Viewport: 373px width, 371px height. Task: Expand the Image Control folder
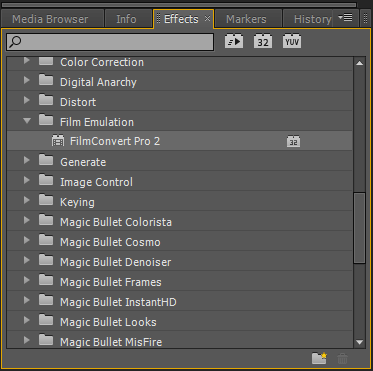click(x=27, y=181)
